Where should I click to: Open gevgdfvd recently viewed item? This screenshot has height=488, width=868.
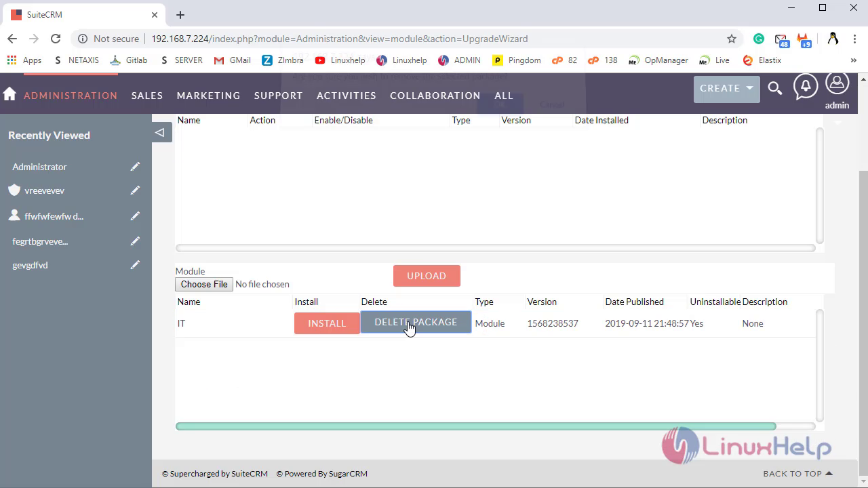click(x=30, y=265)
